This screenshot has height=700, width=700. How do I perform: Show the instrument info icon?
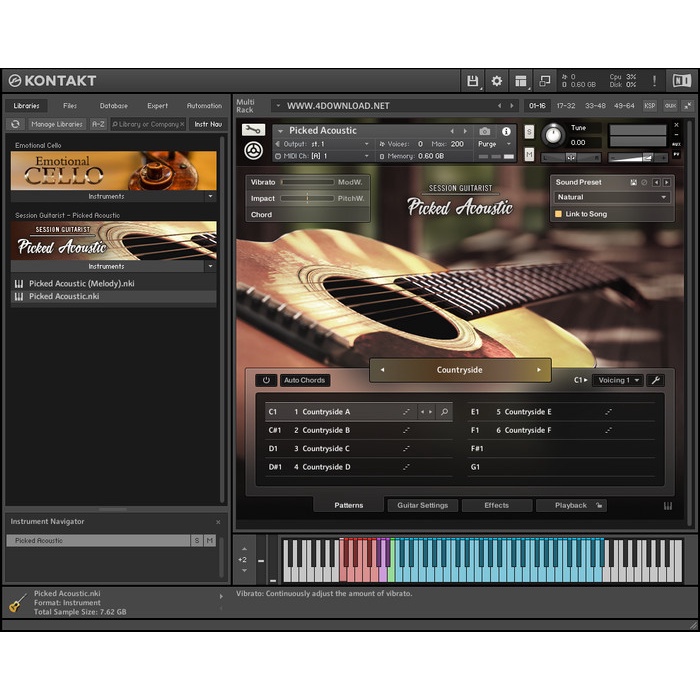506,131
